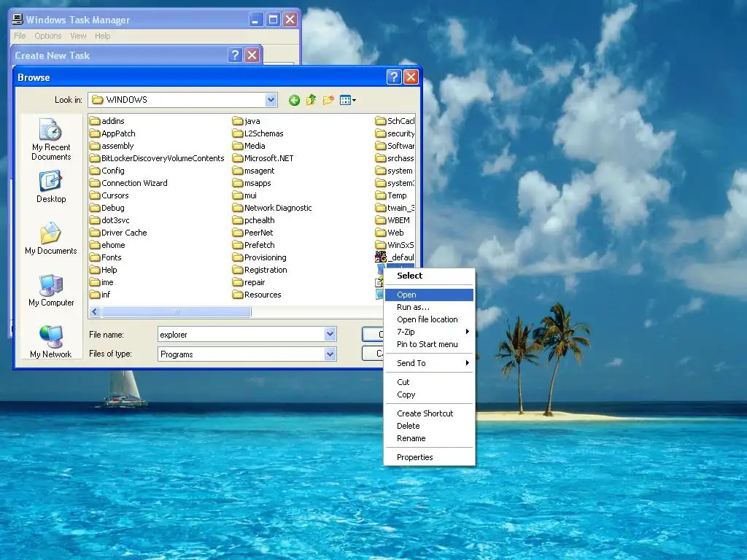Image resolution: width=747 pixels, height=560 pixels.
Task: Select the Prefetch folder
Action: 253,245
